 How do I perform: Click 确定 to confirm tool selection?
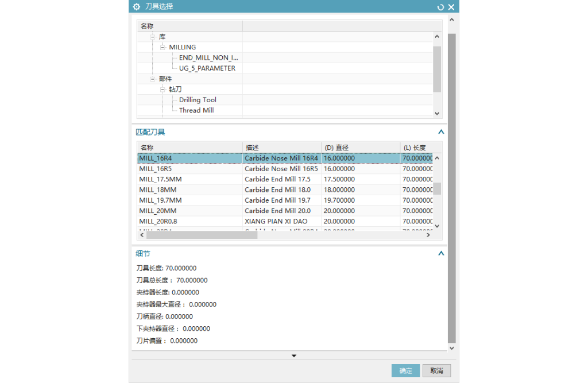[x=405, y=371]
